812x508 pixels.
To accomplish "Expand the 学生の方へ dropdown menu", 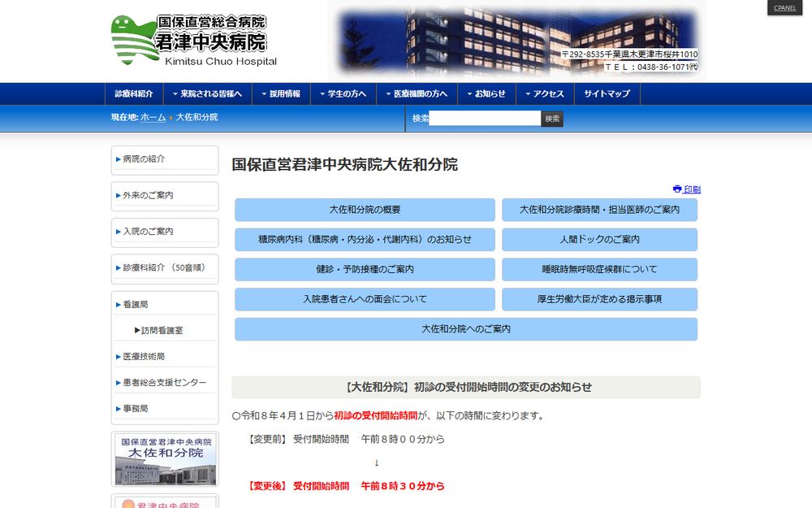I will [x=343, y=93].
